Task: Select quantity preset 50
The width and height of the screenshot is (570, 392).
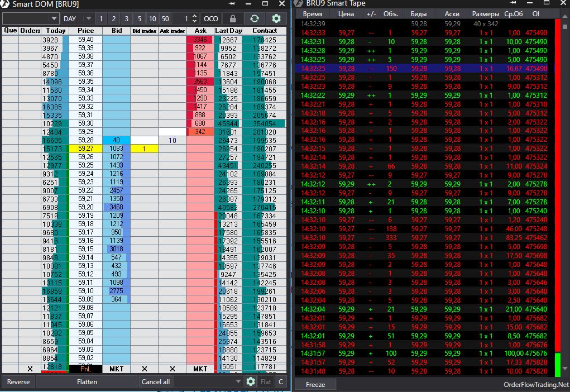Action: (165, 18)
